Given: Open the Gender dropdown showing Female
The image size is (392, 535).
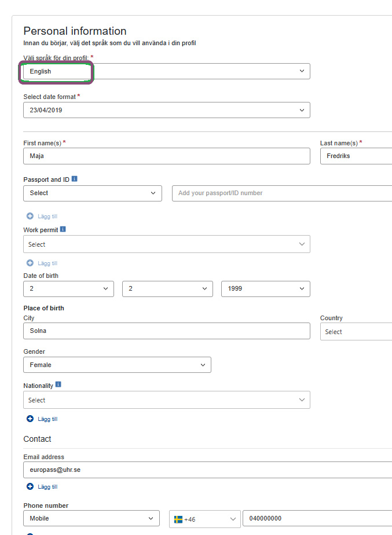Looking at the screenshot, I should (x=117, y=365).
